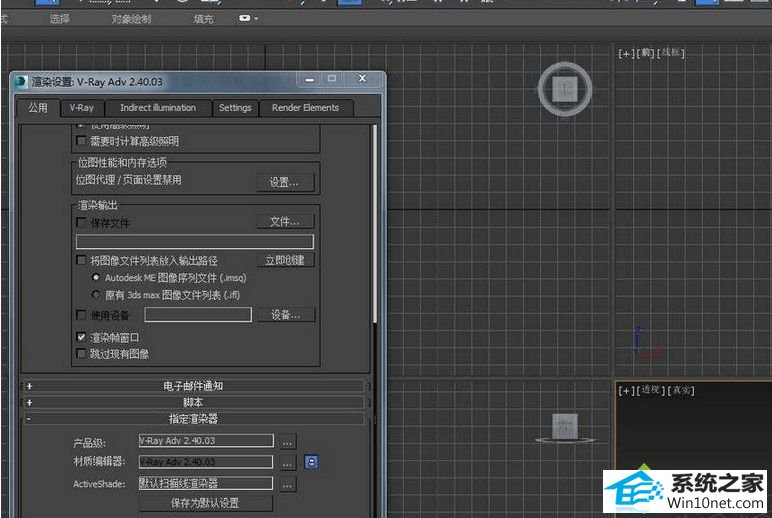
Task: Click the 立即创建 button
Action: [x=285, y=260]
